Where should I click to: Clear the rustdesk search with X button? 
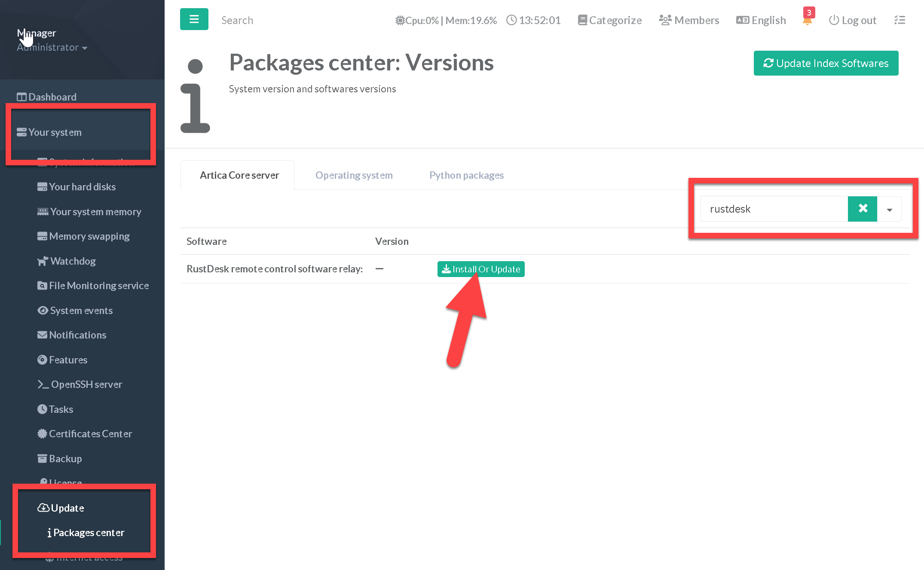click(x=862, y=209)
